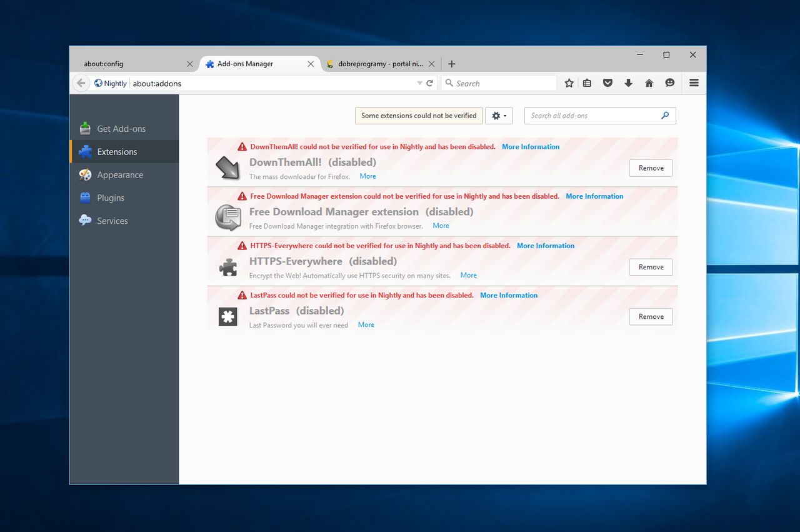Click More link under LastPass description

pyautogui.click(x=366, y=324)
